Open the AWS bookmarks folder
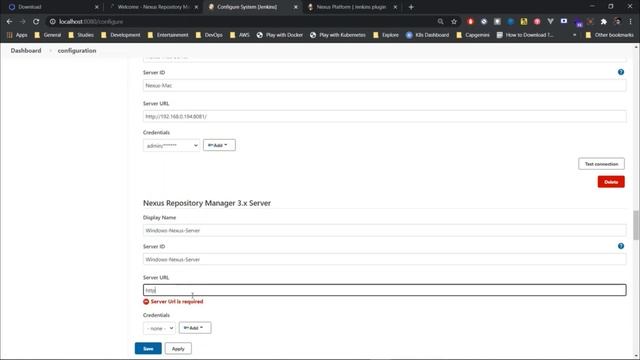 coord(239,35)
